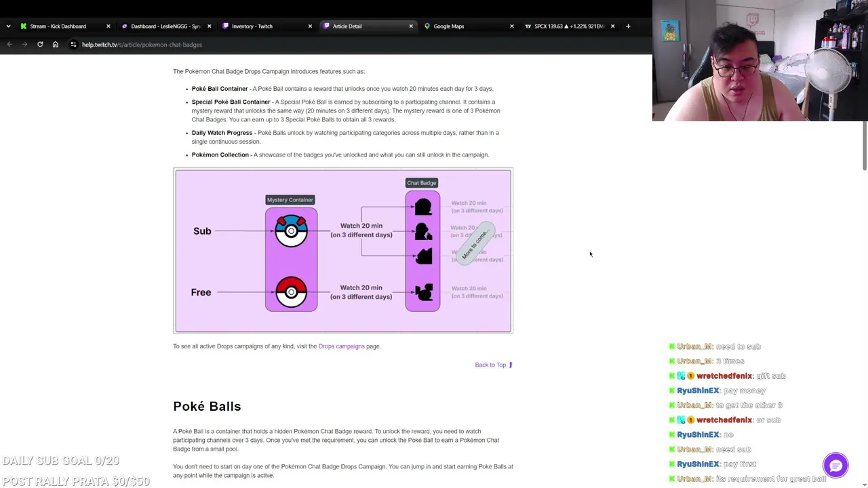
Task: Expand the tab search dropdown arrow
Action: [8, 26]
